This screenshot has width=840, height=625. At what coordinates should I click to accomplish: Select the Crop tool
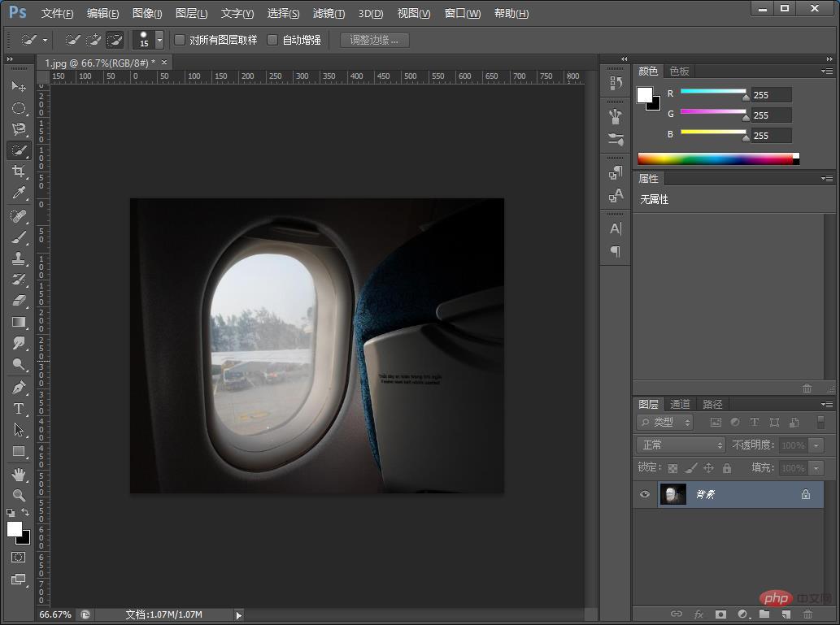tap(19, 171)
